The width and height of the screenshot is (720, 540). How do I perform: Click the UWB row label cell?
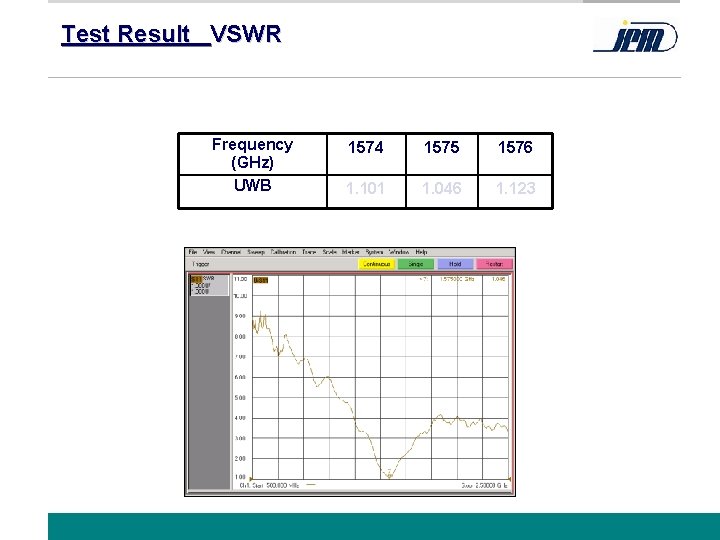[253, 192]
